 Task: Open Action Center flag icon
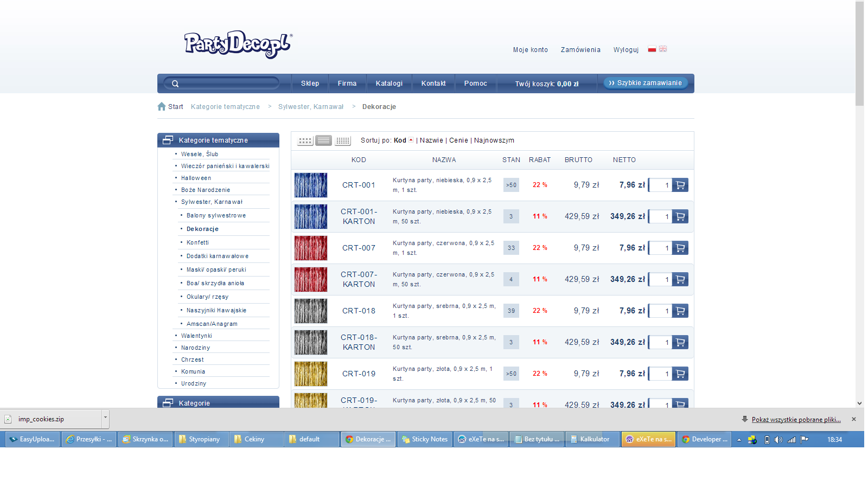(805, 439)
